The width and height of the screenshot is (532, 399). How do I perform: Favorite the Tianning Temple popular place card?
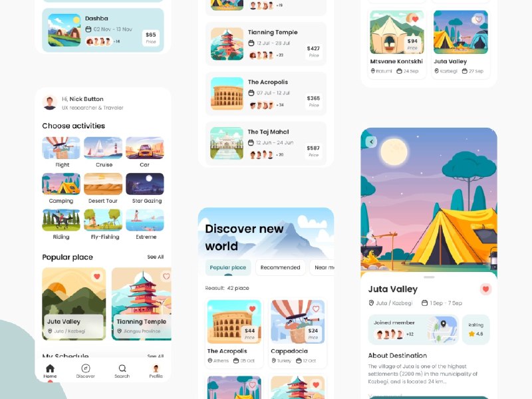[x=166, y=276]
